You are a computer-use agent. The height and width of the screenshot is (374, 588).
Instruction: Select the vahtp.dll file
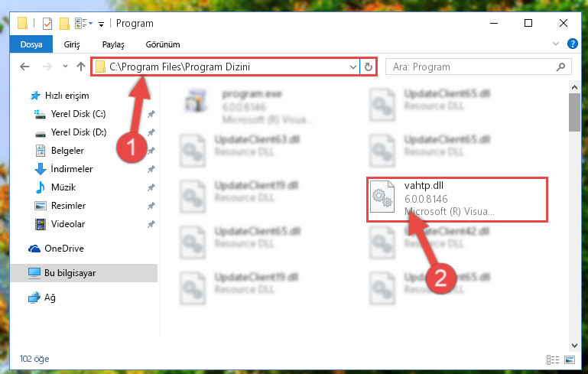coord(456,199)
